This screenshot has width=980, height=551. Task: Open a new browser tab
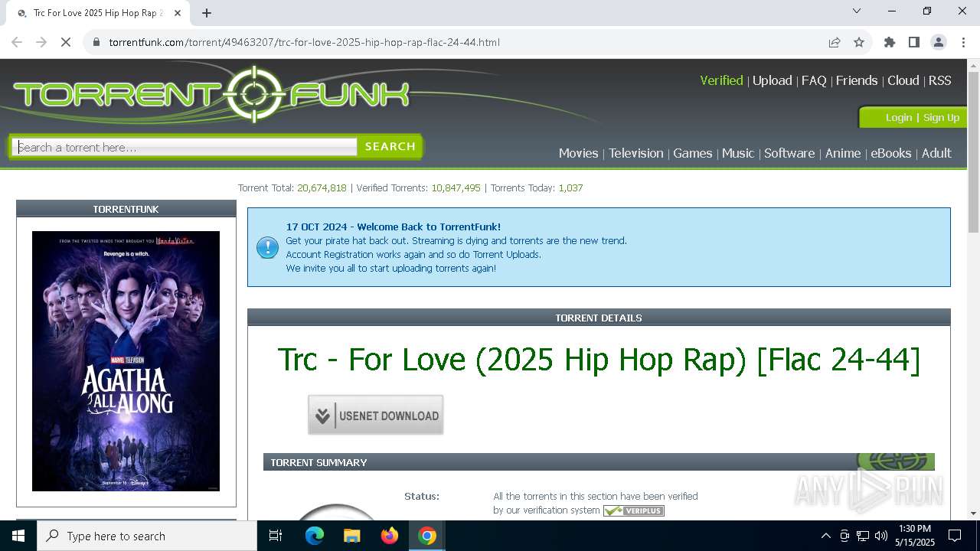207,12
